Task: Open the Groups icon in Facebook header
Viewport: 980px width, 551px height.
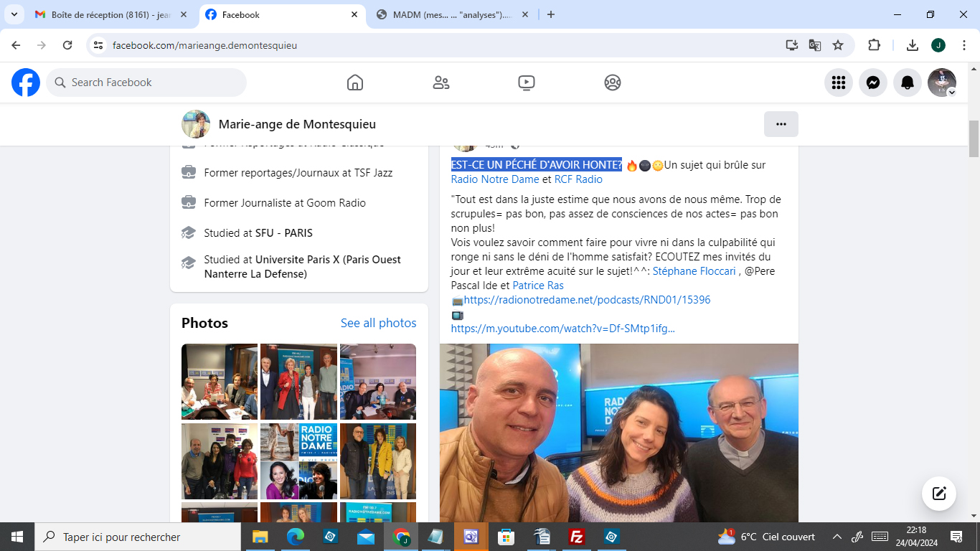Action: point(612,83)
